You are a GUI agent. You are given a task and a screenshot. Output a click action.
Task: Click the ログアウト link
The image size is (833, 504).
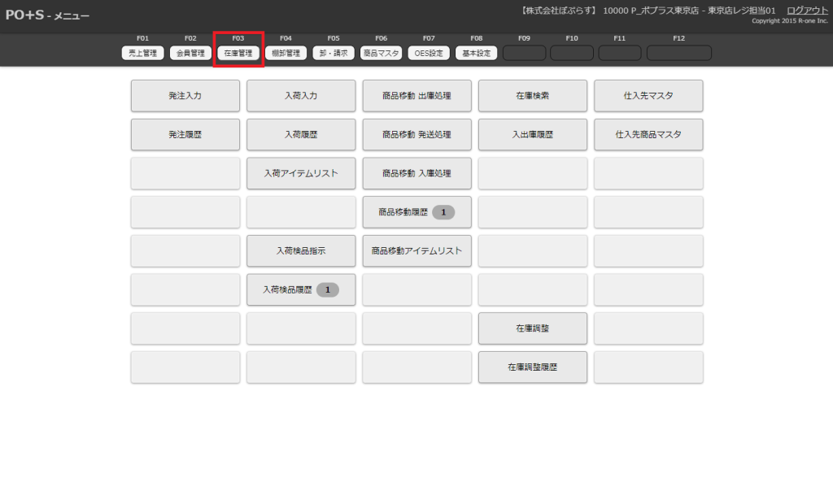click(807, 10)
